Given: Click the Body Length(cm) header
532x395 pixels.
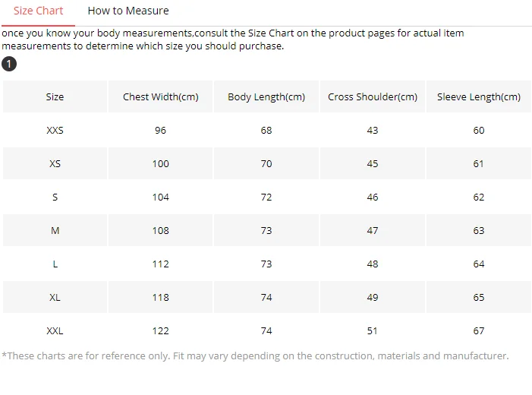Looking at the screenshot, I should 266,96.
